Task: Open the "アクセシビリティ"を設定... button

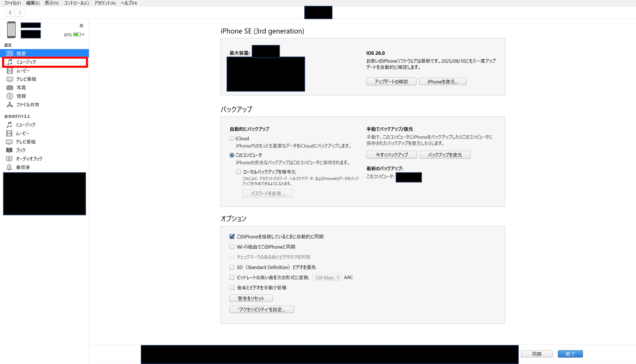Action: (x=262, y=309)
